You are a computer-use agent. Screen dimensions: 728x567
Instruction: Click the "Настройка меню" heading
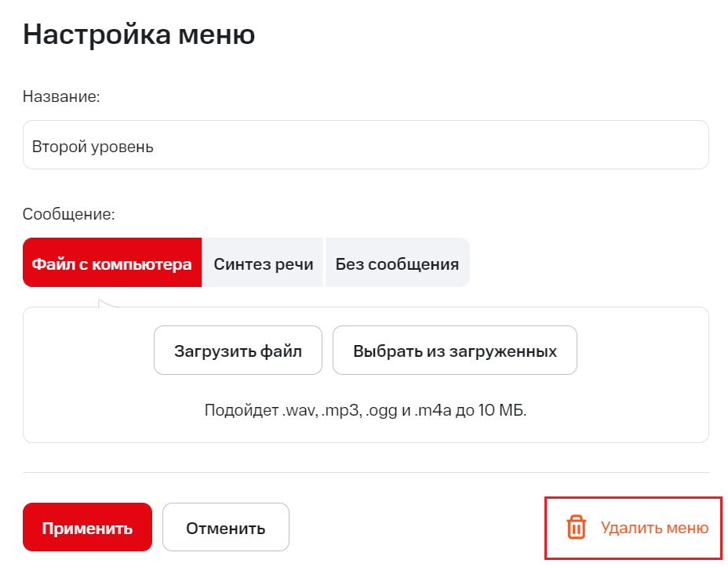click(139, 35)
